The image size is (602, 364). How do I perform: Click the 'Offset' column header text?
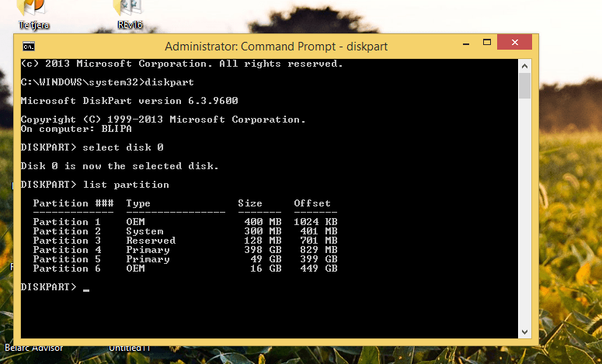tap(311, 203)
